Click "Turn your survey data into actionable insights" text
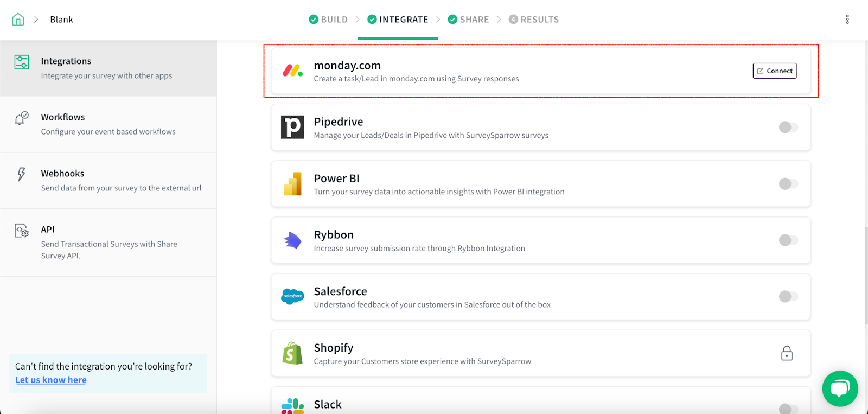 439,192
